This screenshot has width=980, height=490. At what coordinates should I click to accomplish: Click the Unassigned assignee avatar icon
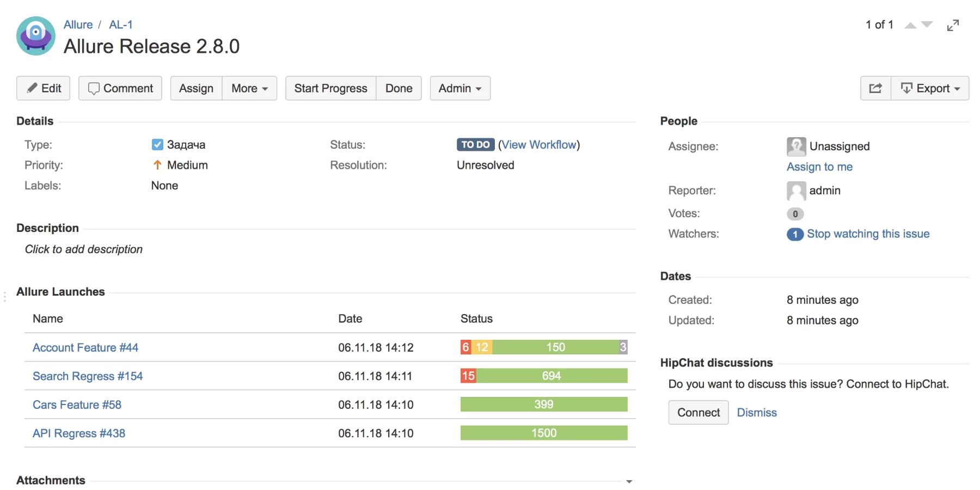click(x=796, y=146)
